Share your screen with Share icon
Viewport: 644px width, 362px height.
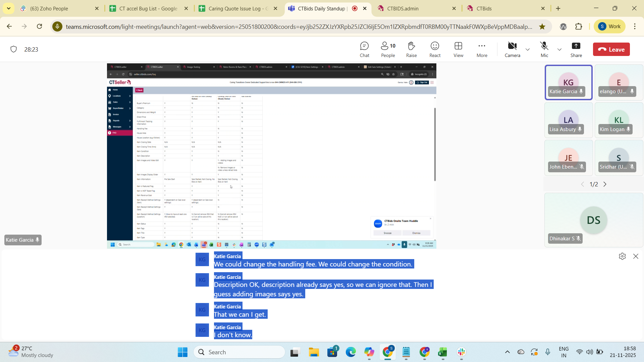point(576,49)
